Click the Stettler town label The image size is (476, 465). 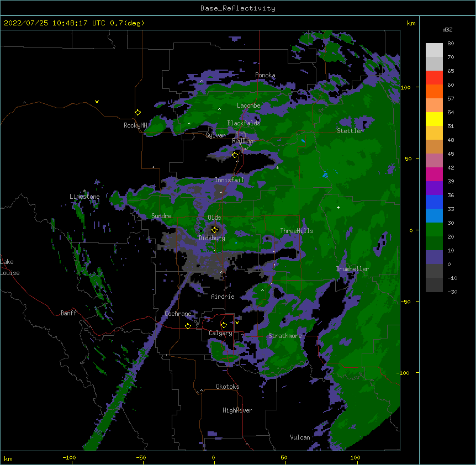point(350,131)
